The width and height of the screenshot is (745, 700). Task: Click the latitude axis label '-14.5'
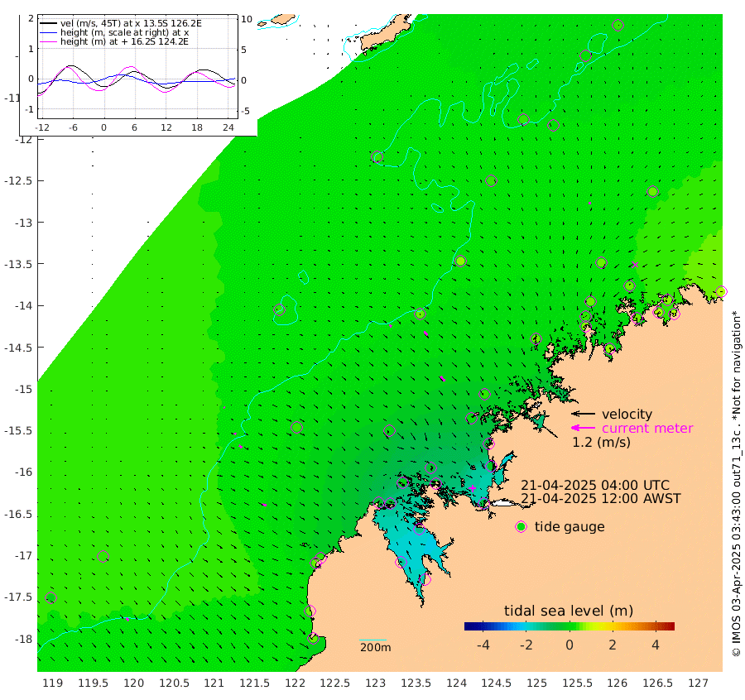click(18, 348)
